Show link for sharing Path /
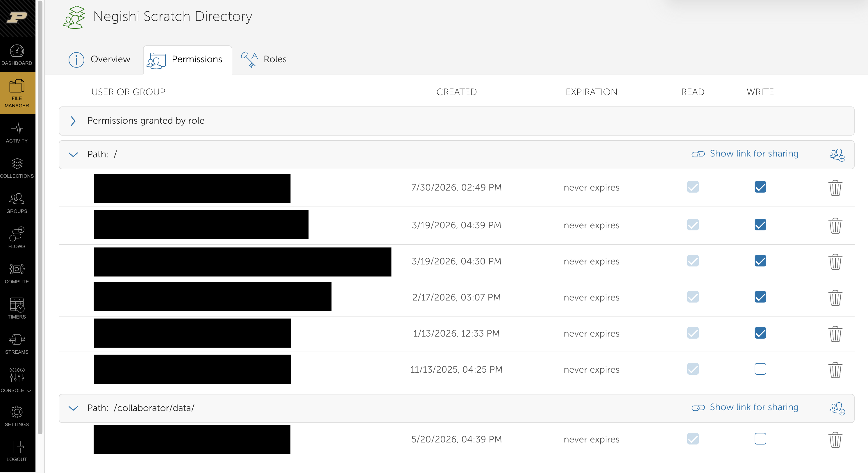Image resolution: width=868 pixels, height=473 pixels. pos(745,154)
